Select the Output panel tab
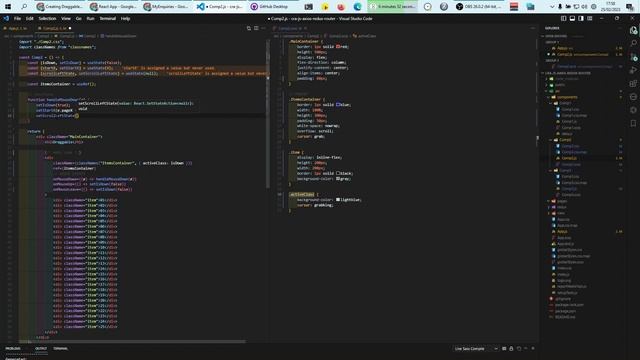This screenshot has width=640, height=360. (x=41, y=349)
